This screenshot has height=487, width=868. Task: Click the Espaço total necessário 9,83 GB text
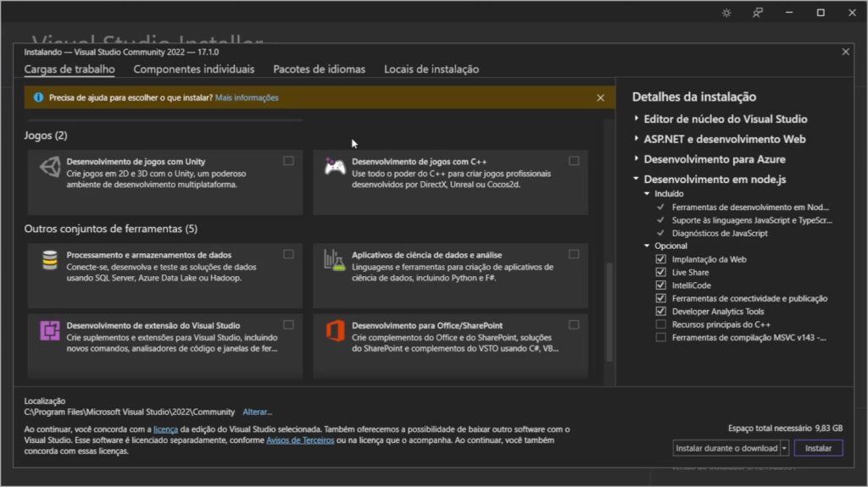[785, 429]
